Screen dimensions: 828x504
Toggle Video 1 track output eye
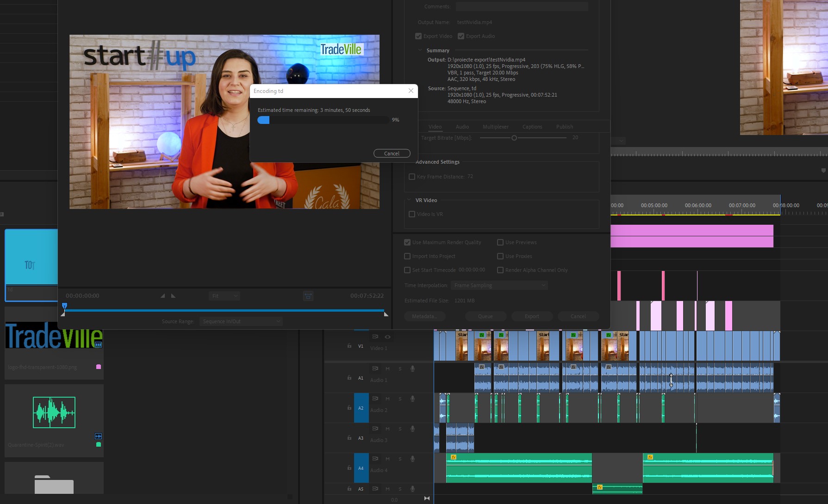(x=387, y=337)
